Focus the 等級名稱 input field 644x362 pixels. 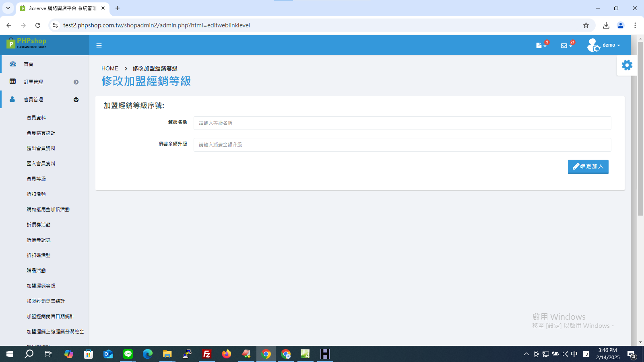[x=402, y=123]
